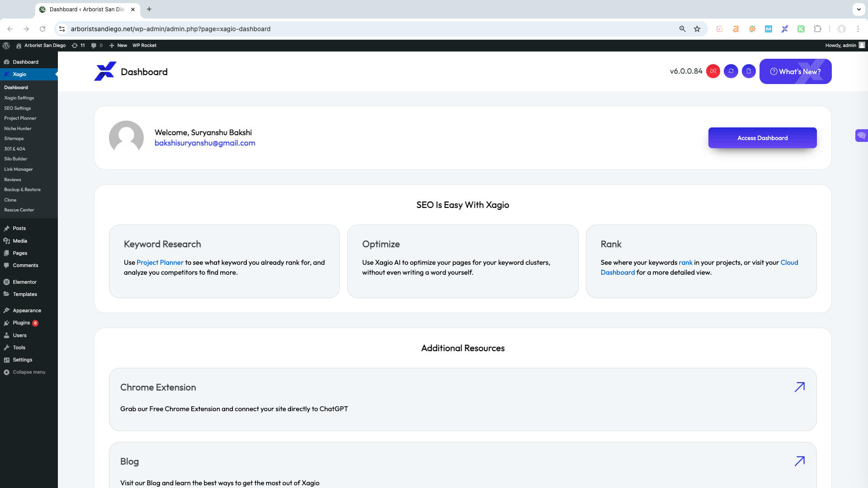
Task: Open Niche Hunter submenu
Action: tap(18, 128)
